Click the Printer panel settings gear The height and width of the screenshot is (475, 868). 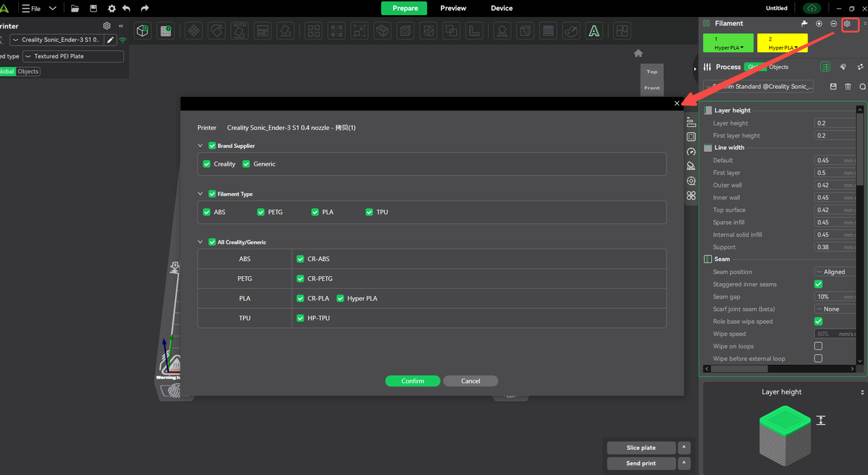(x=106, y=26)
